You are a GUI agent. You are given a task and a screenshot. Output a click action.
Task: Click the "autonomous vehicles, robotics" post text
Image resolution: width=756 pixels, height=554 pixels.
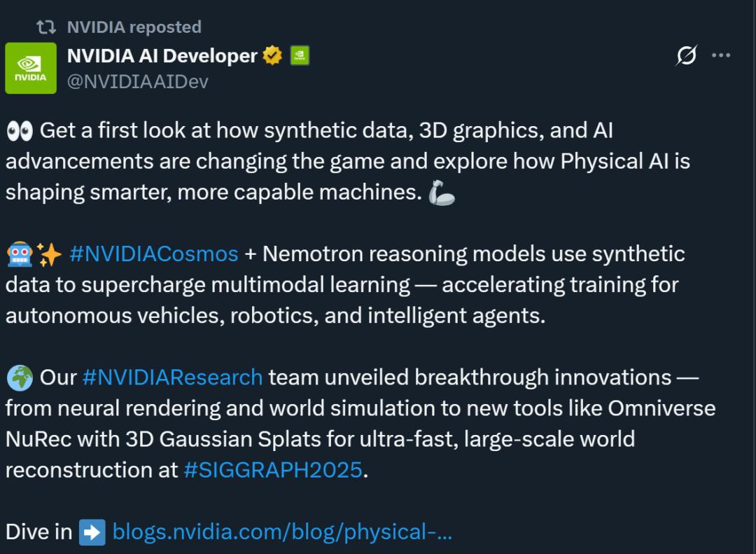[x=161, y=315]
